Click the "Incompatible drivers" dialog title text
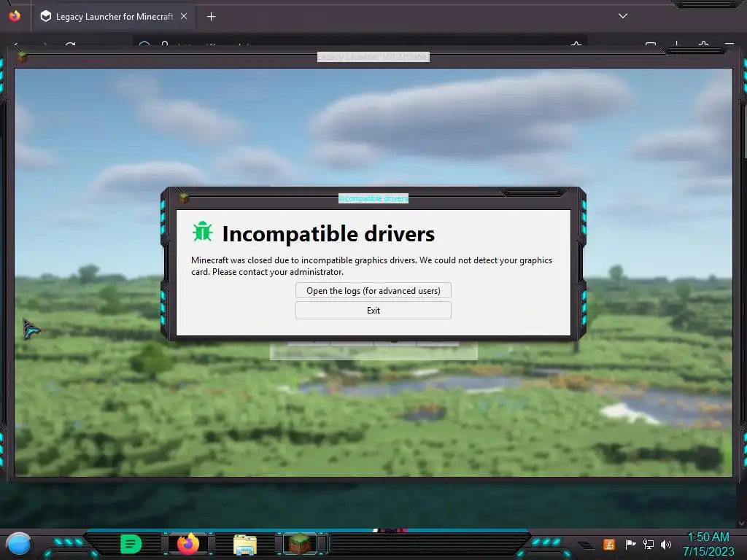The height and width of the screenshot is (560, 747). [373, 198]
